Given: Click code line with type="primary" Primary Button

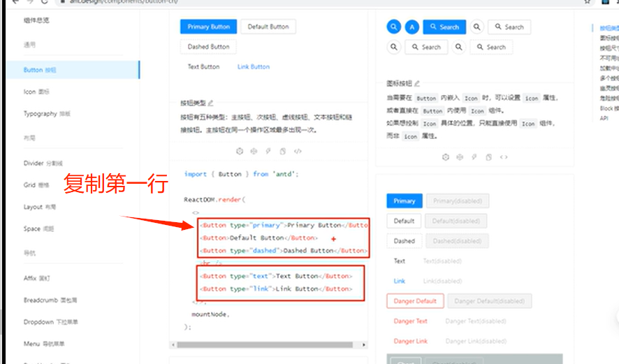Looking at the screenshot, I should point(284,225).
